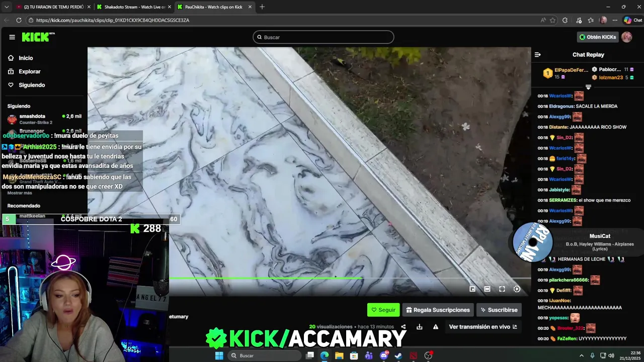
Task: Open the taskbar clock and date
Action: [x=630, y=355]
